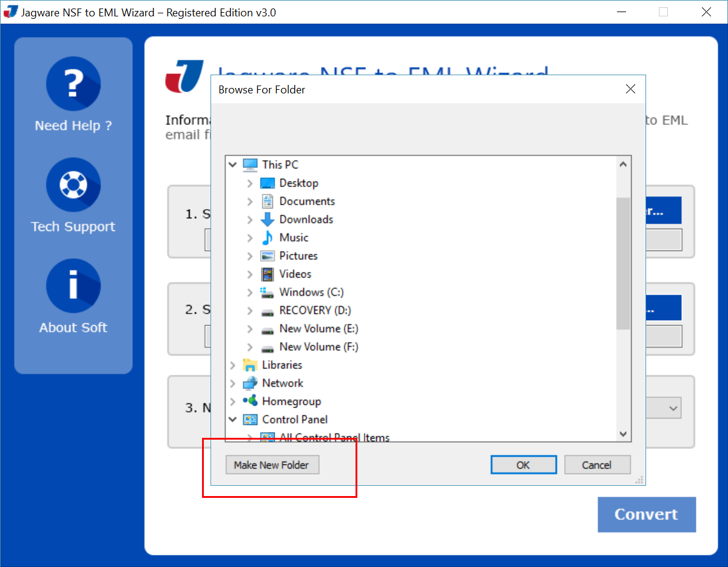Screen dimensions: 728x567
Task: Click the Convert button
Action: click(x=647, y=515)
